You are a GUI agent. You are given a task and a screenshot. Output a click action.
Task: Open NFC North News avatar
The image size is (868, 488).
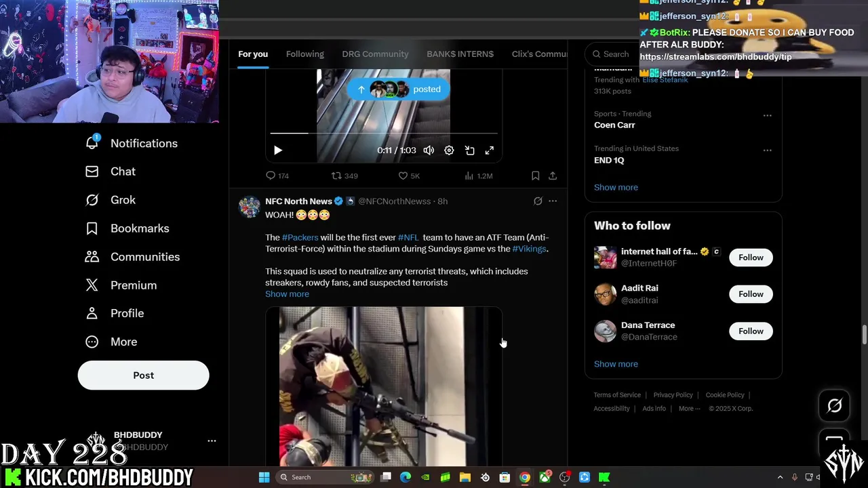[x=250, y=207]
